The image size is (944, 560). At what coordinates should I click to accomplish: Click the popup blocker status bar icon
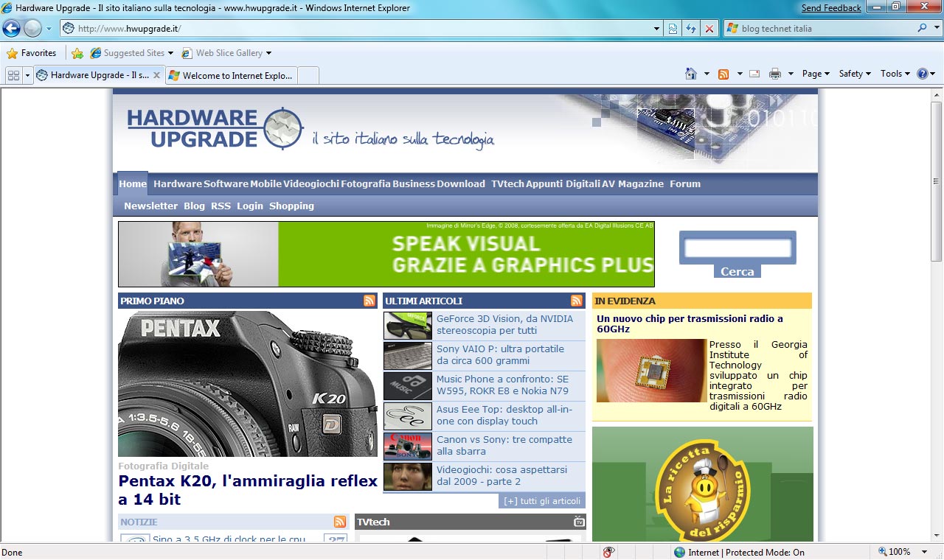609,552
